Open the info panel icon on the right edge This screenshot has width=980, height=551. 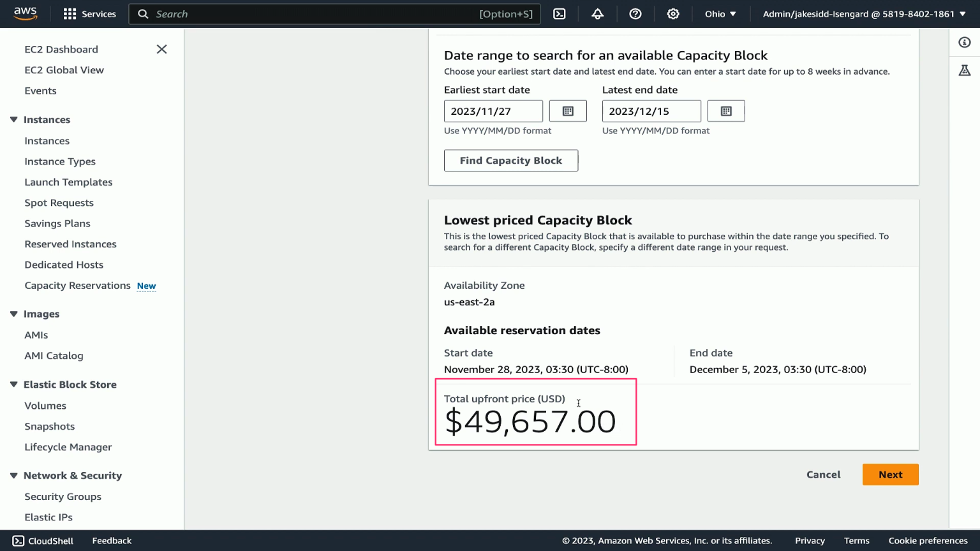pos(964,42)
